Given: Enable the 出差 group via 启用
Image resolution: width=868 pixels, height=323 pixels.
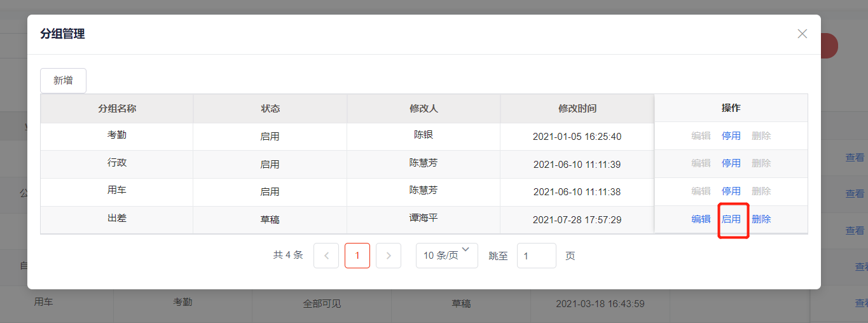Looking at the screenshot, I should tap(731, 219).
